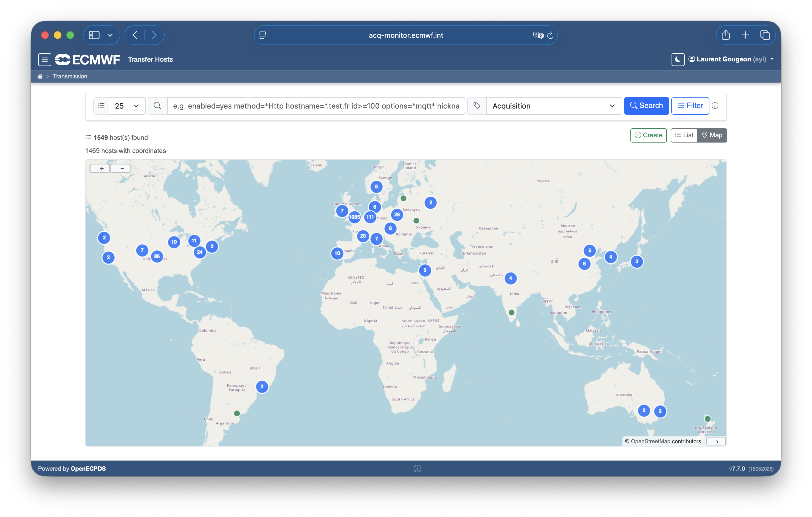The image size is (812, 517).
Task: Click the ECMWF logo
Action: pos(87,59)
